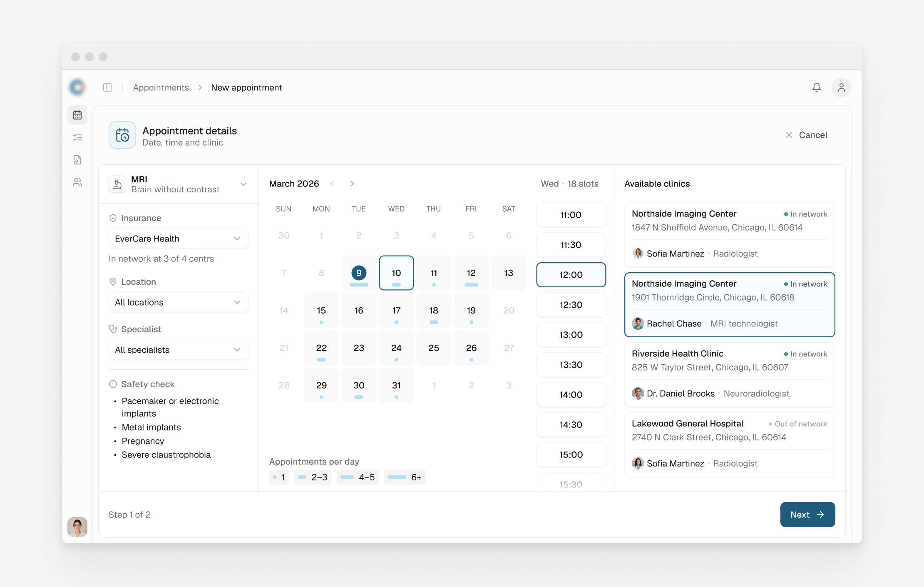
Task: Click Dr. Daniel Brooks name
Action: pos(681,393)
